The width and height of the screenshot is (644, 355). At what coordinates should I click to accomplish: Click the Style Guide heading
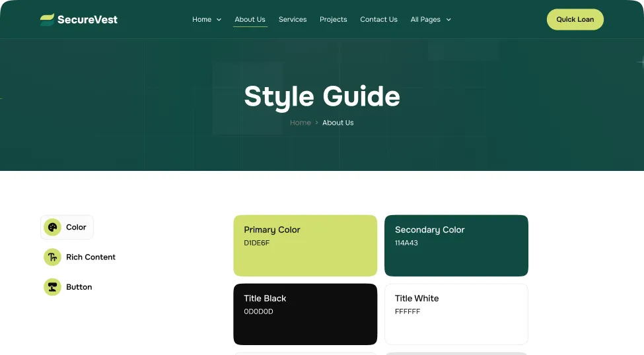pos(322,97)
